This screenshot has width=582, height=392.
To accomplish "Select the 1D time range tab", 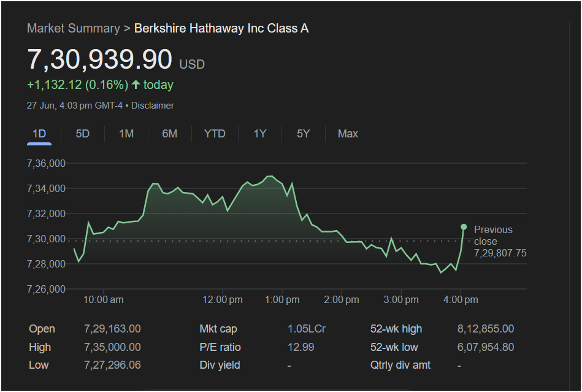I will click(x=39, y=134).
